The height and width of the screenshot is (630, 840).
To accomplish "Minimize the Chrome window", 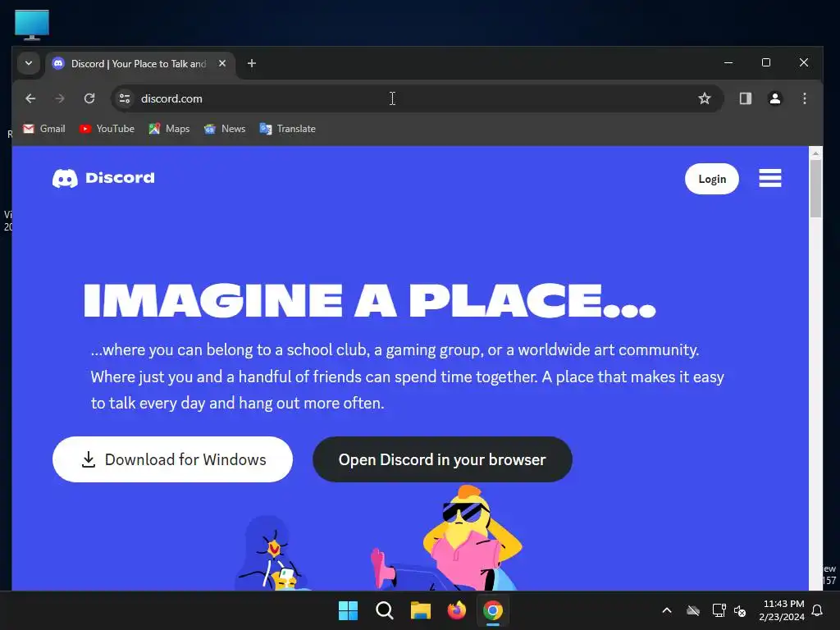I will click(x=728, y=62).
